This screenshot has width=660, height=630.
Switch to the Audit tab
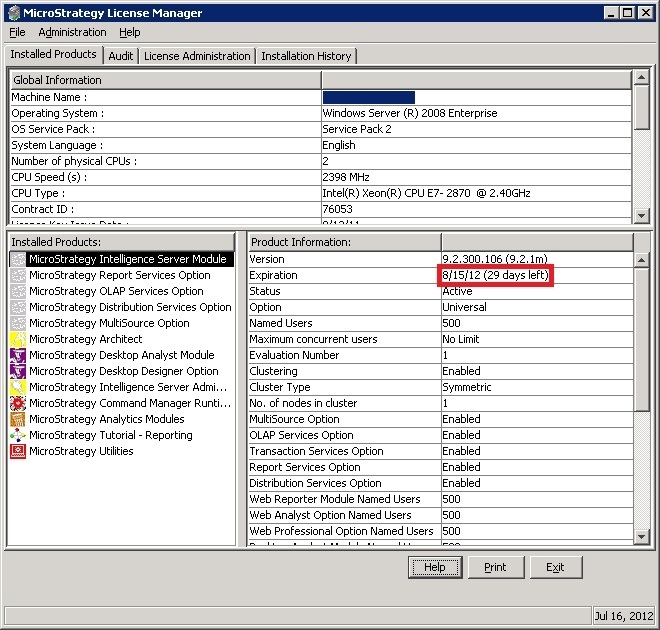[121, 56]
